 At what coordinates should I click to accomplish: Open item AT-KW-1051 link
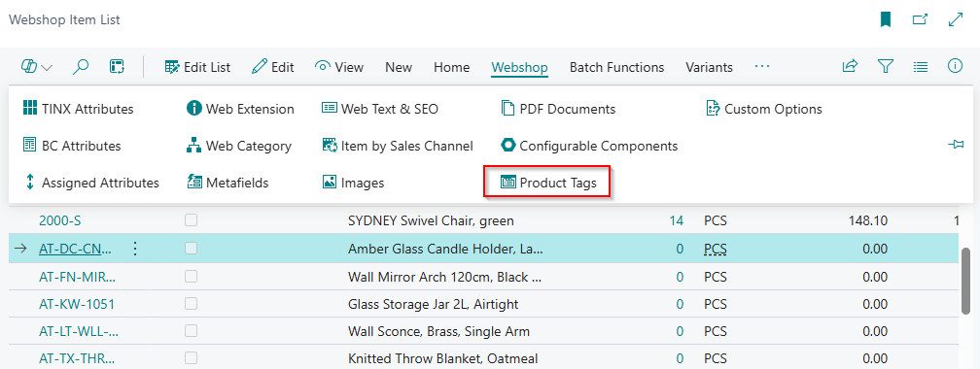tap(77, 305)
